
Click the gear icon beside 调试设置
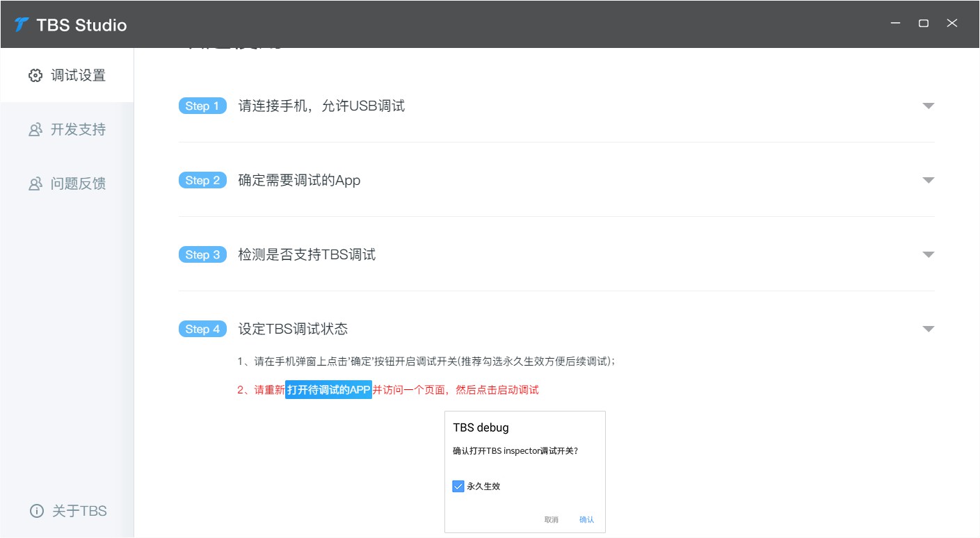click(x=35, y=75)
